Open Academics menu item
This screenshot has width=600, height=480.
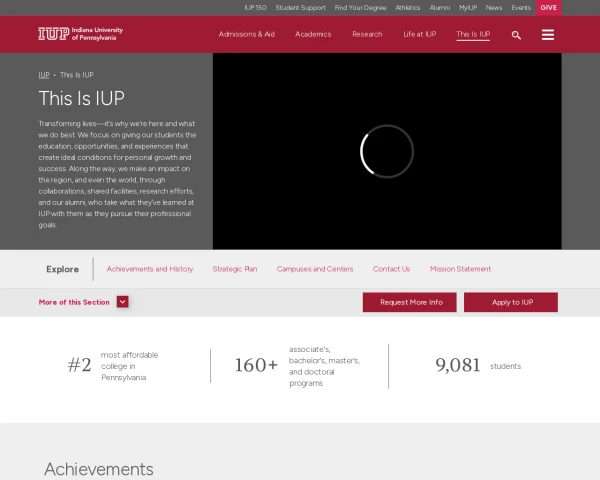point(313,34)
